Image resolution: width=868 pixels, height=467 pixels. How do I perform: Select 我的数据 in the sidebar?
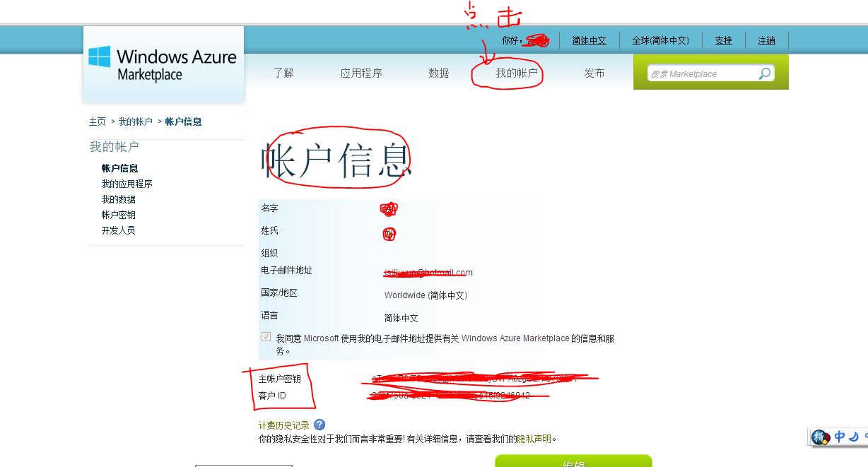tap(118, 199)
